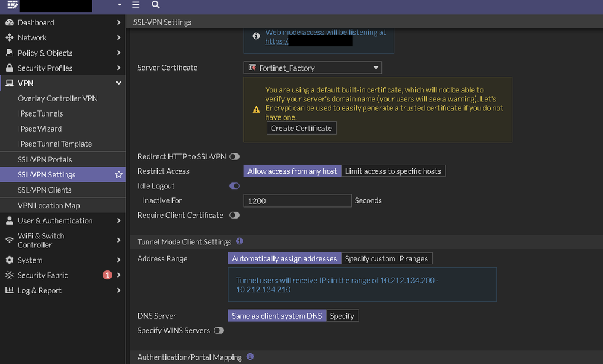Image resolution: width=603 pixels, height=364 pixels.
Task: Go to IPsec Wizard
Action: click(40, 129)
